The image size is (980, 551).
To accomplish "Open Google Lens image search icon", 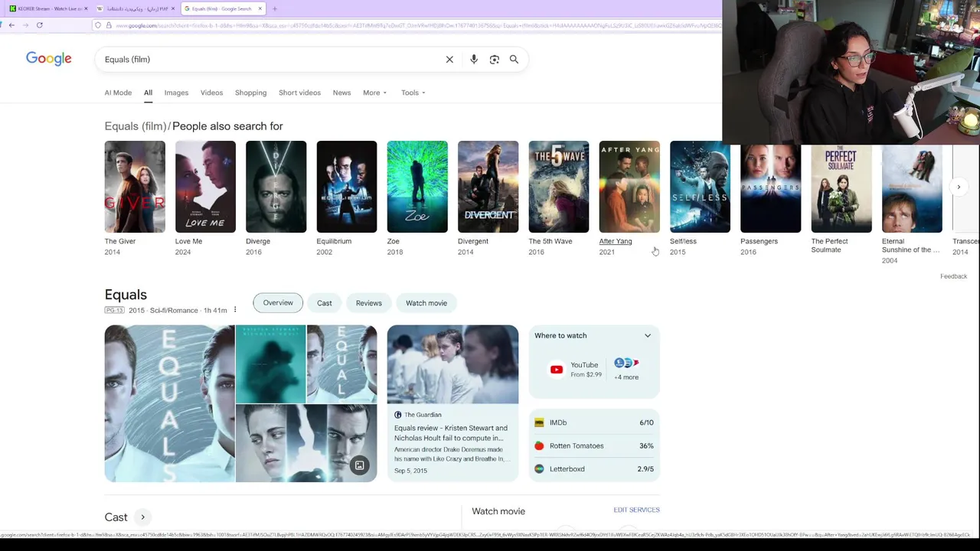I will (x=495, y=60).
